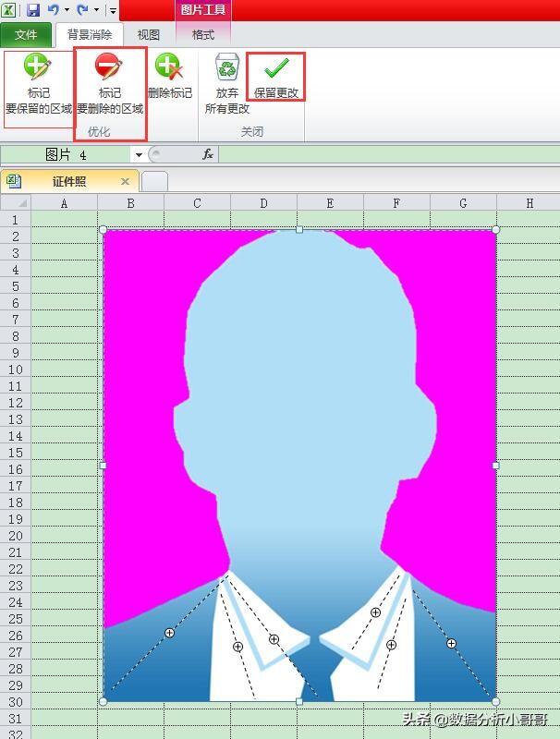Click the top-right selection handle of picture
Viewport: 560px width, 739px height.
click(x=495, y=229)
